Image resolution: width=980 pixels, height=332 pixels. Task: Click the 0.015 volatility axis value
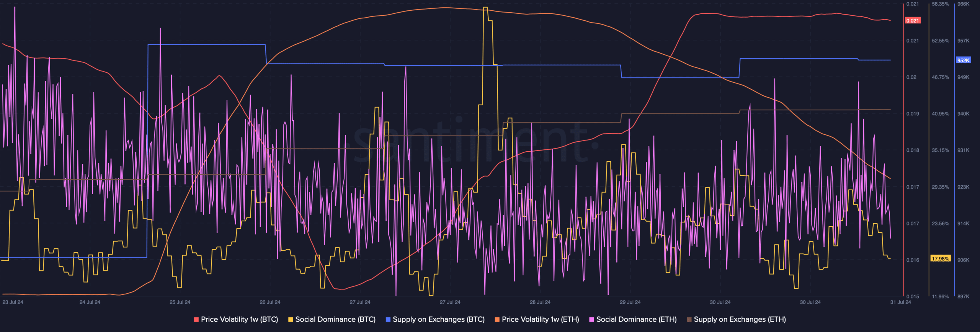[912, 297]
